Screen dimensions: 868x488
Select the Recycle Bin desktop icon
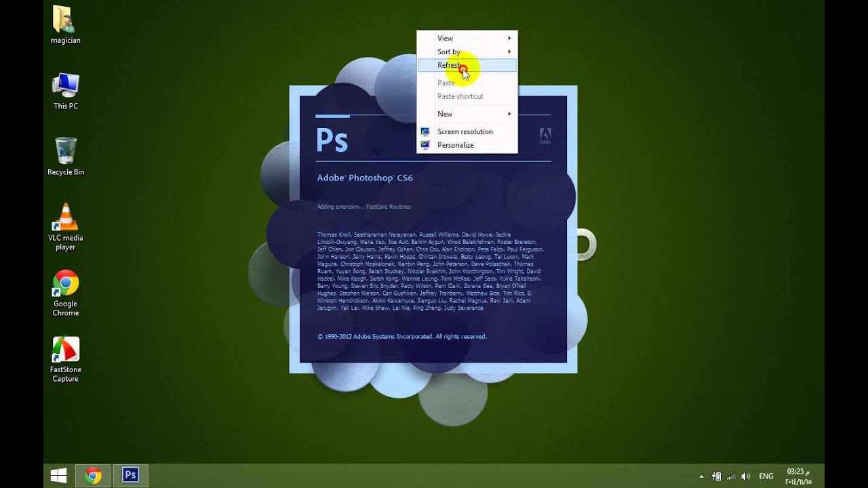[66, 157]
